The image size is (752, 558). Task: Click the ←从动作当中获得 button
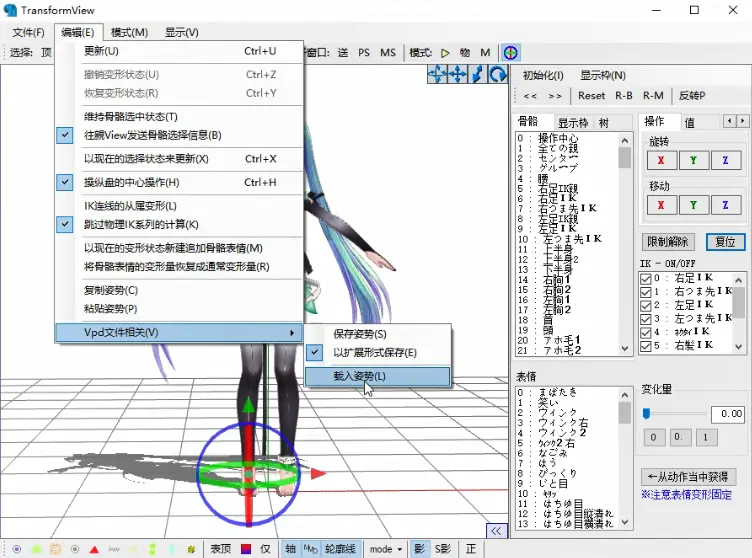[x=688, y=477]
